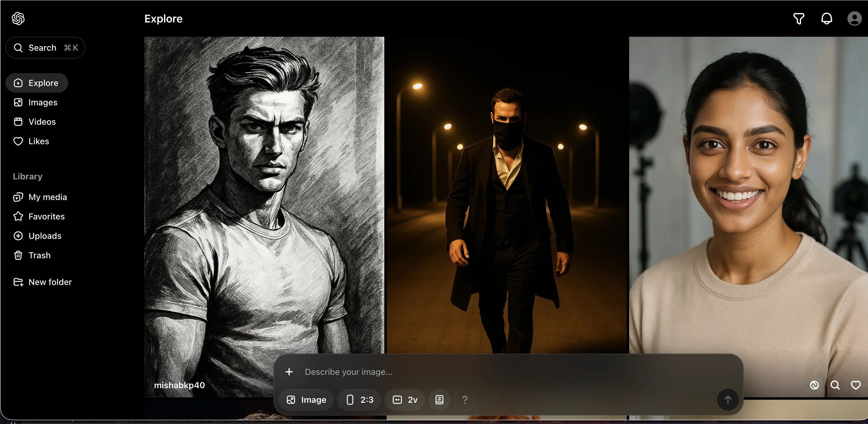
Task: Go to the Images section
Action: point(42,102)
